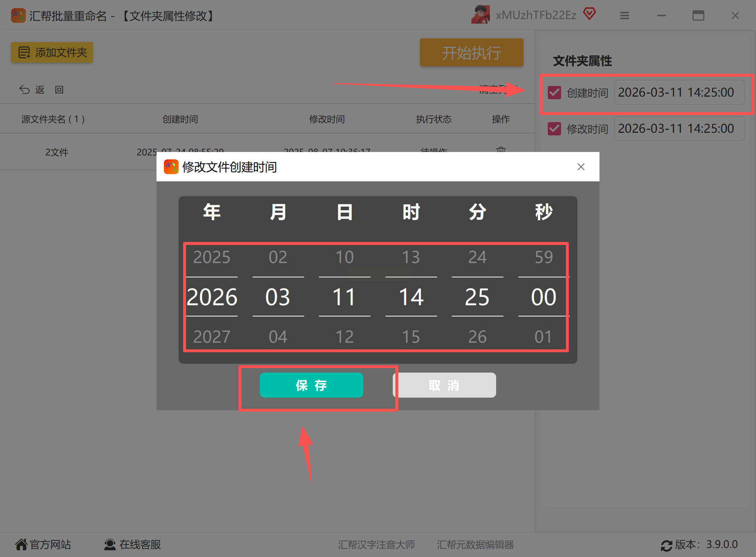Click the user avatar picture
Screen dimensions: 756x557
tap(480, 15)
